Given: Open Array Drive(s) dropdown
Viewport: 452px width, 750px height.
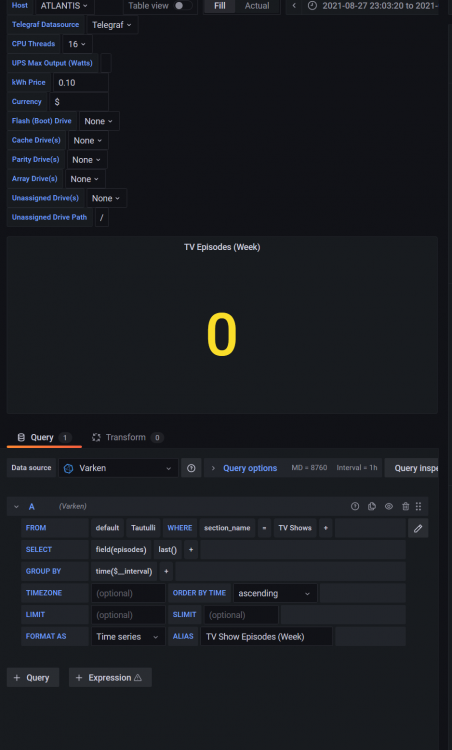Looking at the screenshot, I should (85, 179).
